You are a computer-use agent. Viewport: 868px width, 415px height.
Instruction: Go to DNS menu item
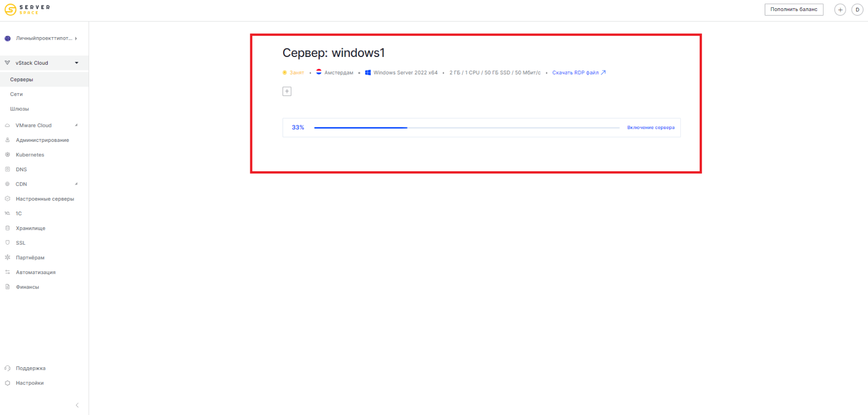pos(21,169)
